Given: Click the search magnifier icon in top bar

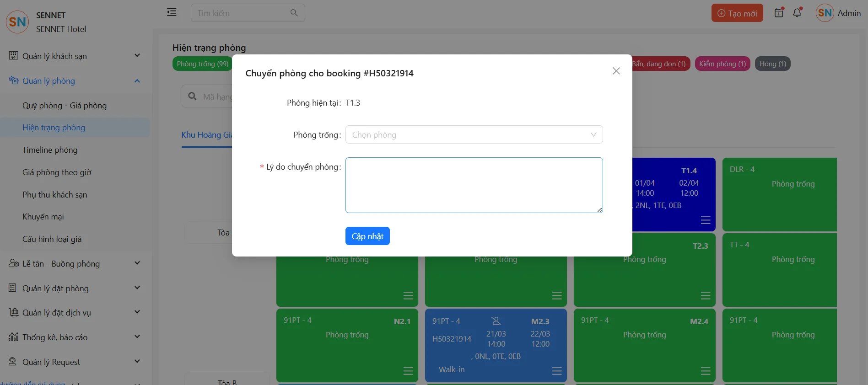Looking at the screenshot, I should tap(294, 13).
